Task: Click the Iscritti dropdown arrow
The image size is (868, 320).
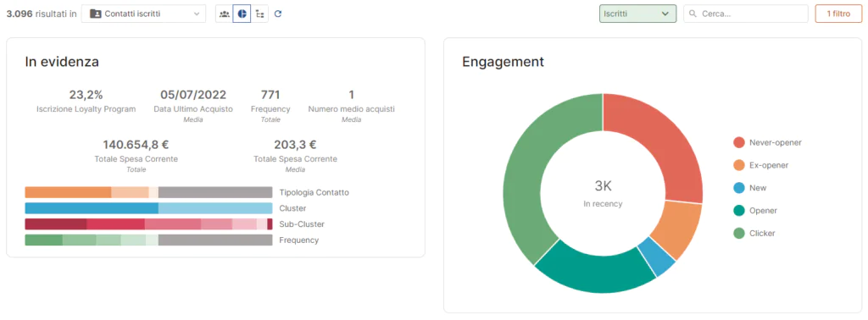Action: (x=665, y=14)
